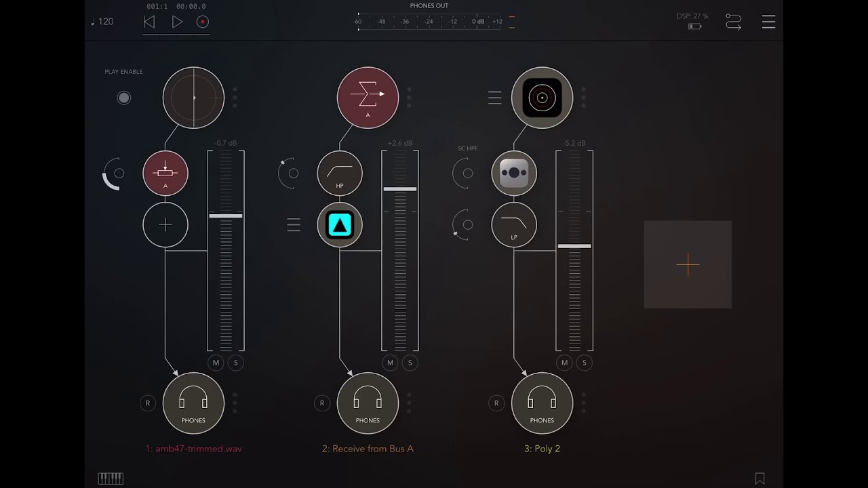The image size is (868, 488).
Task: Open the three-dot options beside channel 2 Phones
Action: pos(409,403)
